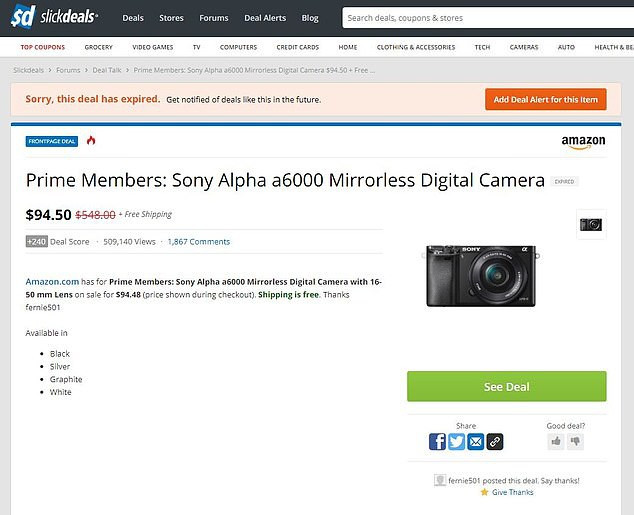Share the deal by email
The image size is (634, 515).
click(475, 441)
